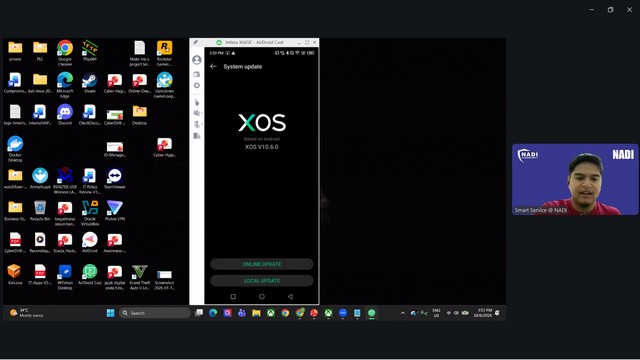
Task: Click the NADI presenter video thumbnail
Action: pyautogui.click(x=575, y=179)
